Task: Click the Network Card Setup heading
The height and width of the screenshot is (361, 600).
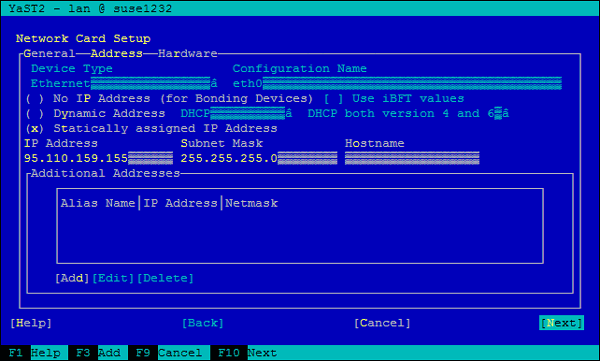Action: 83,39
